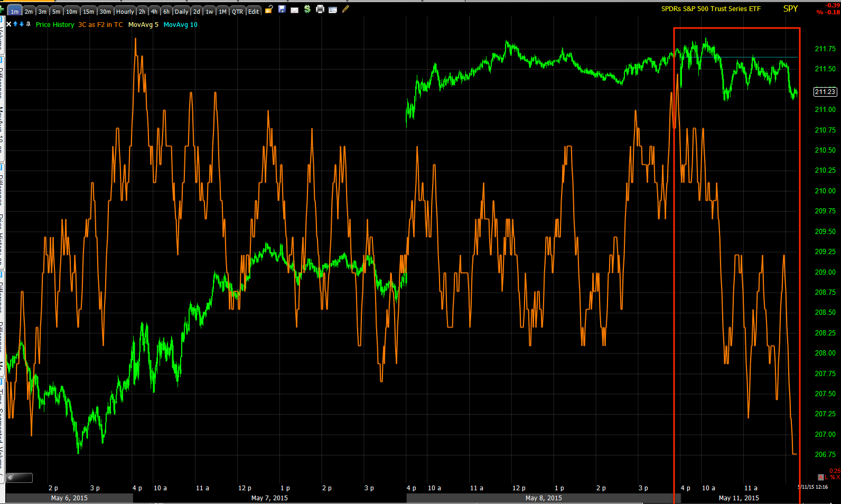The width and height of the screenshot is (841, 504).
Task: Select the Daily timeframe tab
Action: point(182,11)
